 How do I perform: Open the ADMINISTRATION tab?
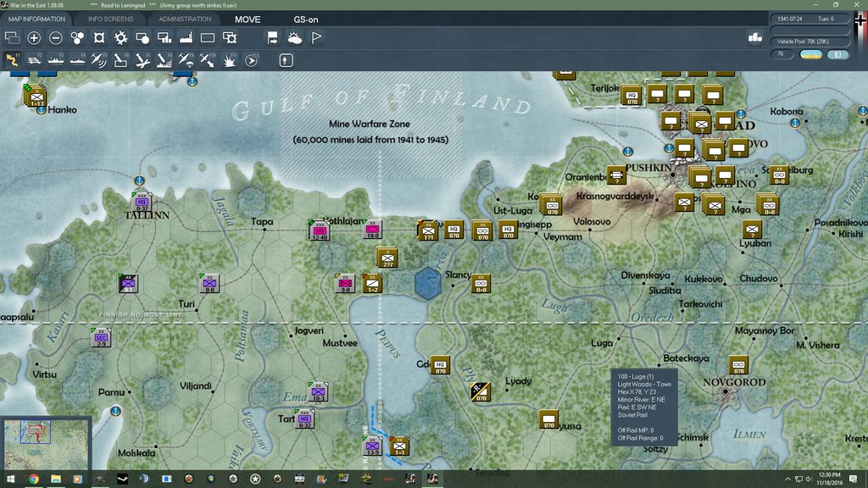(185, 19)
